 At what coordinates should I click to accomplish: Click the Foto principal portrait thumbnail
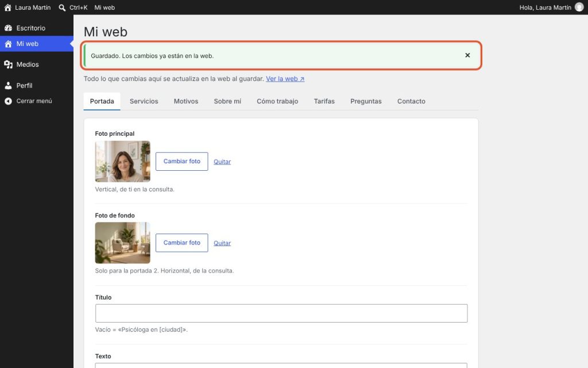[x=123, y=162]
